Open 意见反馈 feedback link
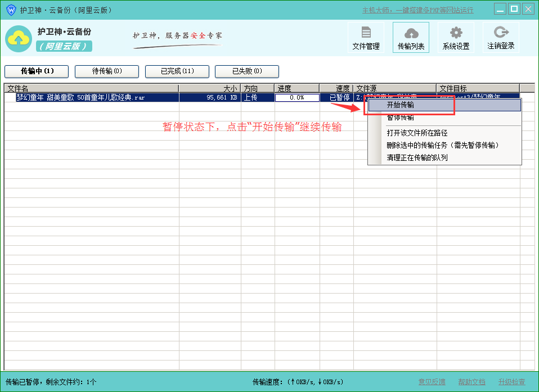The width and height of the screenshot is (539, 392). tap(432, 382)
